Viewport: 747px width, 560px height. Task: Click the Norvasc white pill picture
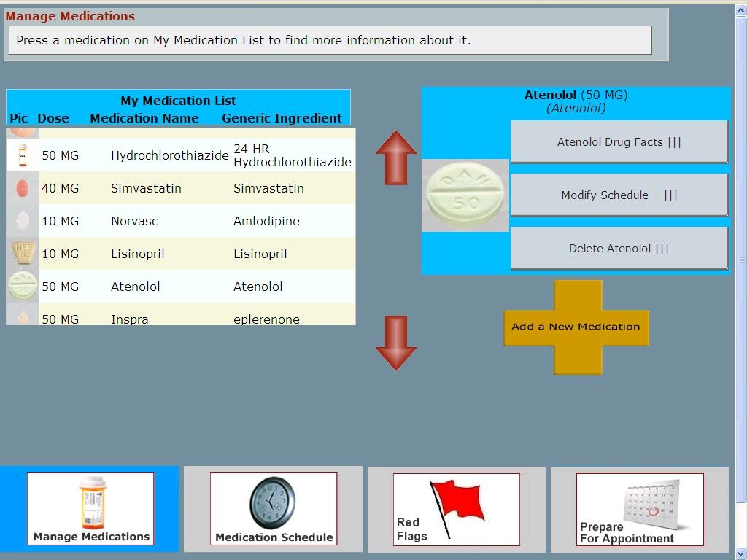click(x=23, y=221)
